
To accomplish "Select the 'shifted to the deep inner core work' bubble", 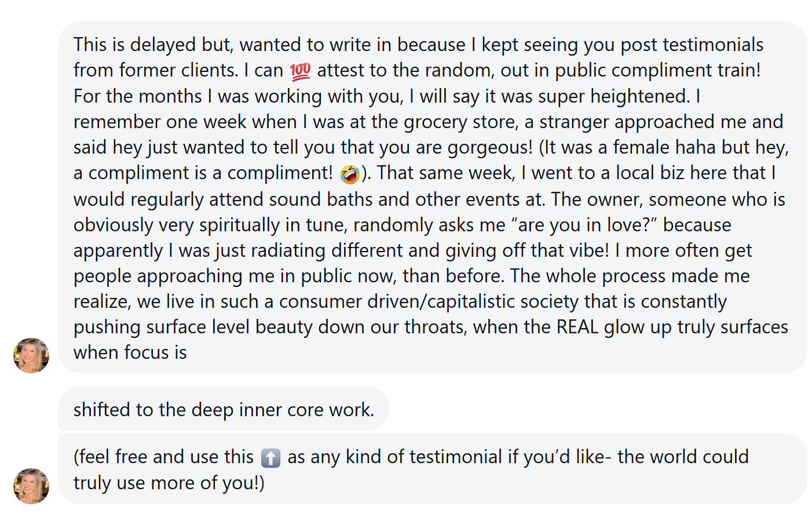I will click(224, 409).
